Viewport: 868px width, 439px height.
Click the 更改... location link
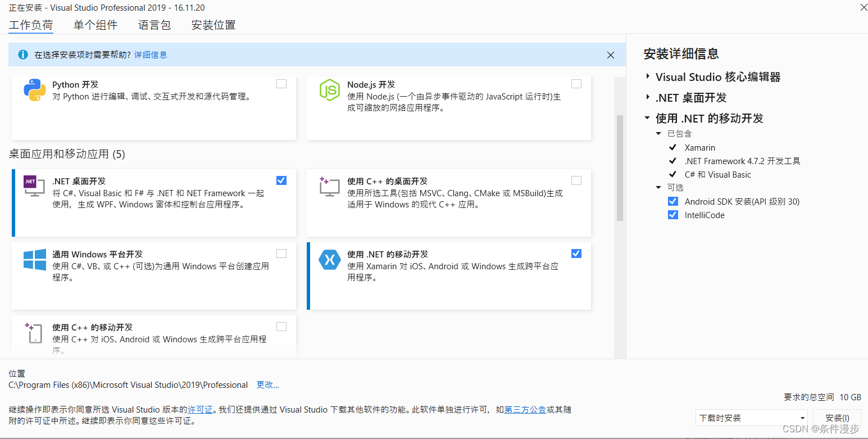(x=268, y=385)
